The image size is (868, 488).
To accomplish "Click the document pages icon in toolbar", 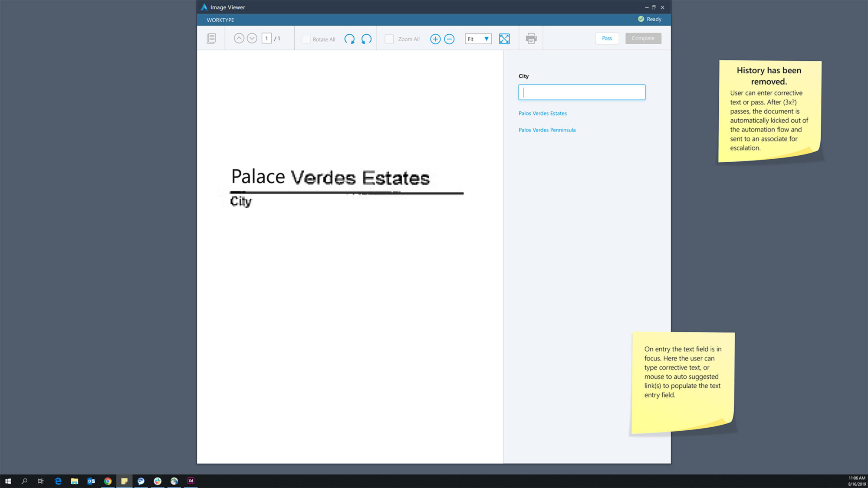I will [x=211, y=39].
